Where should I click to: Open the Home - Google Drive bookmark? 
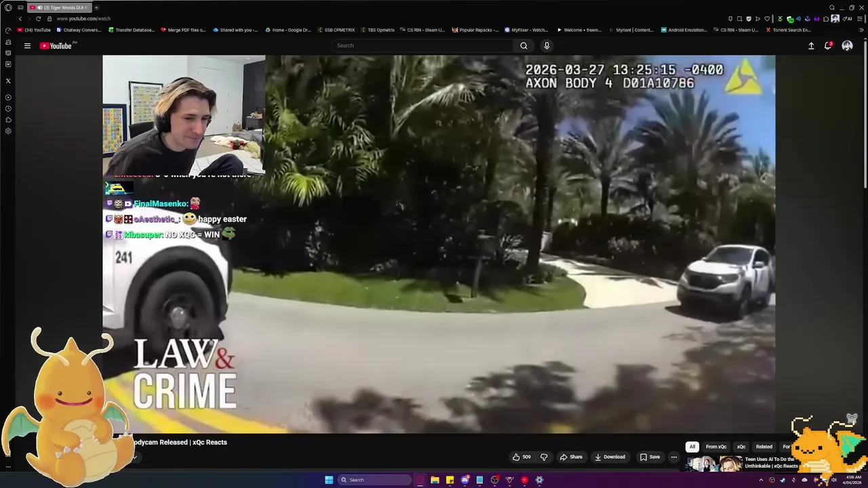[x=288, y=30]
